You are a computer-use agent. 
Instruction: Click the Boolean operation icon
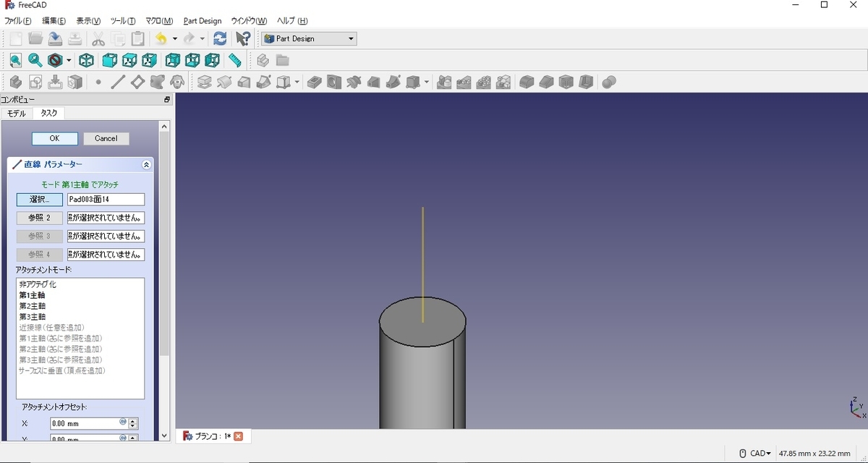tap(608, 82)
